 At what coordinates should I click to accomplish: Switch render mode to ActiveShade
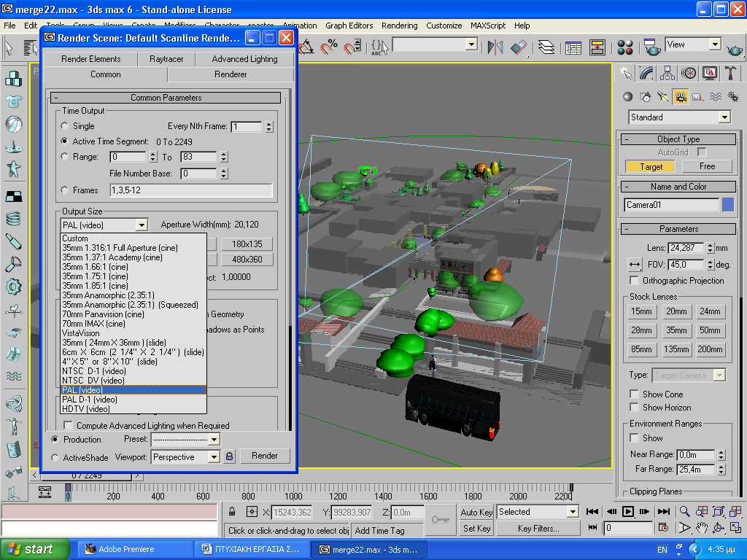(55, 458)
